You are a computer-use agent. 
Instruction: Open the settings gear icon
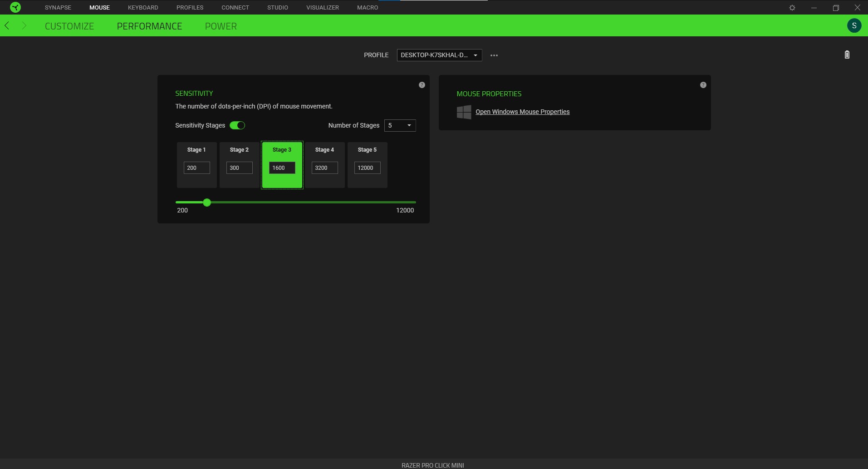pyautogui.click(x=792, y=8)
